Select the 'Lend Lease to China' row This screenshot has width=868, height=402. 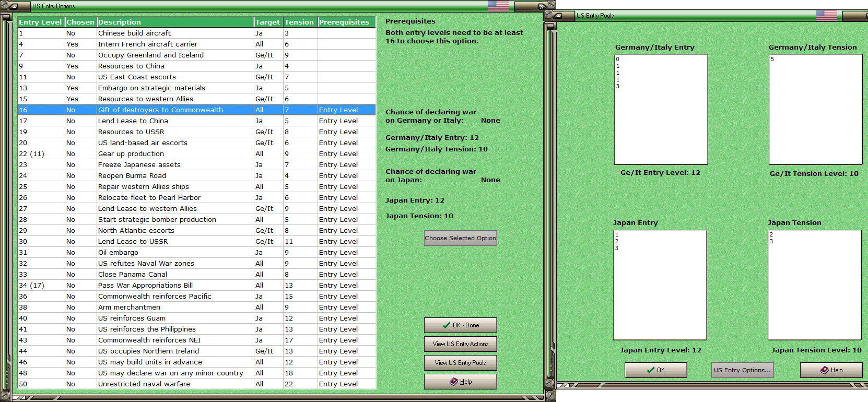(196, 121)
